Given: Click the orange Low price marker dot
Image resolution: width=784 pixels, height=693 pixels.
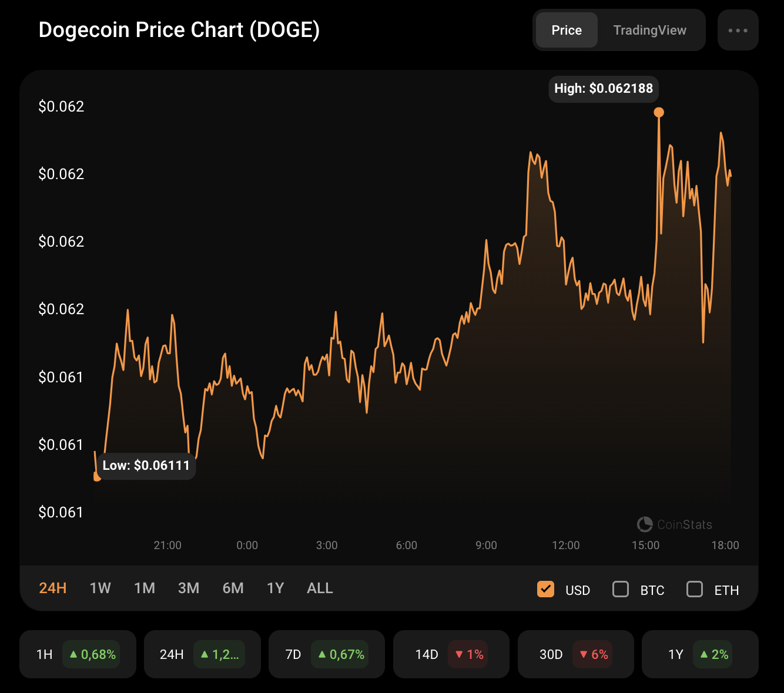Looking at the screenshot, I should click(x=97, y=476).
